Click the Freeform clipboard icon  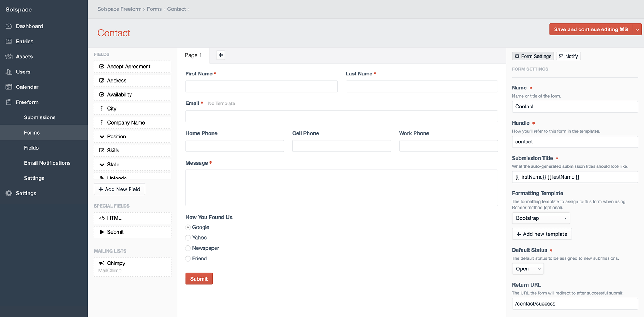click(9, 102)
